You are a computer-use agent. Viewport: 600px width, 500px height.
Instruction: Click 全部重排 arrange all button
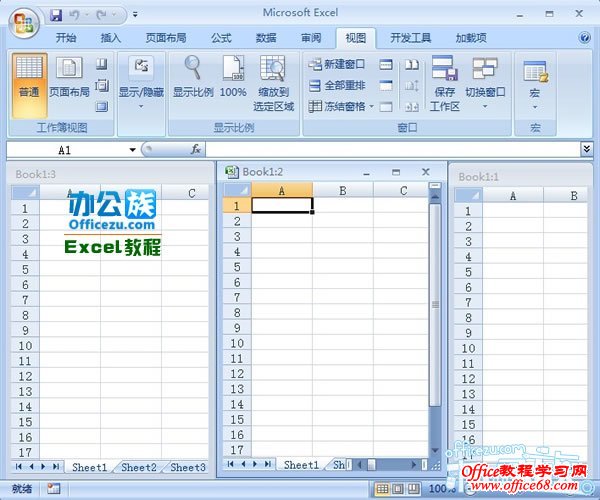[336, 85]
